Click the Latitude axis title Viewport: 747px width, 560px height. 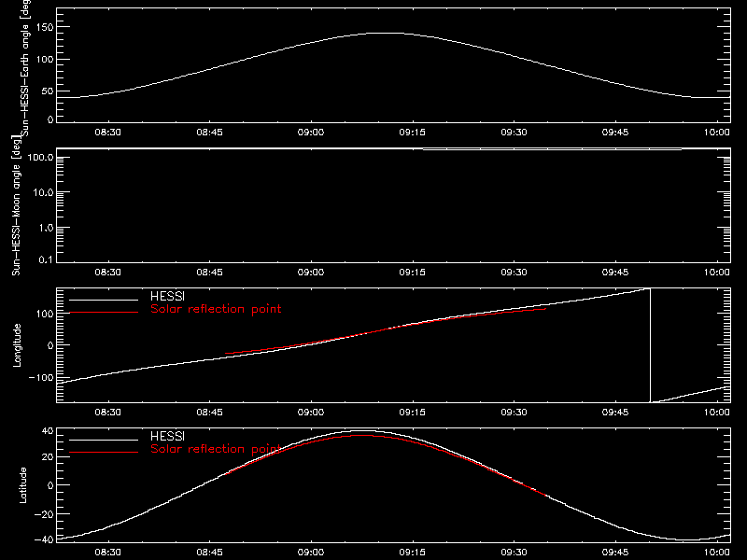click(x=22, y=485)
